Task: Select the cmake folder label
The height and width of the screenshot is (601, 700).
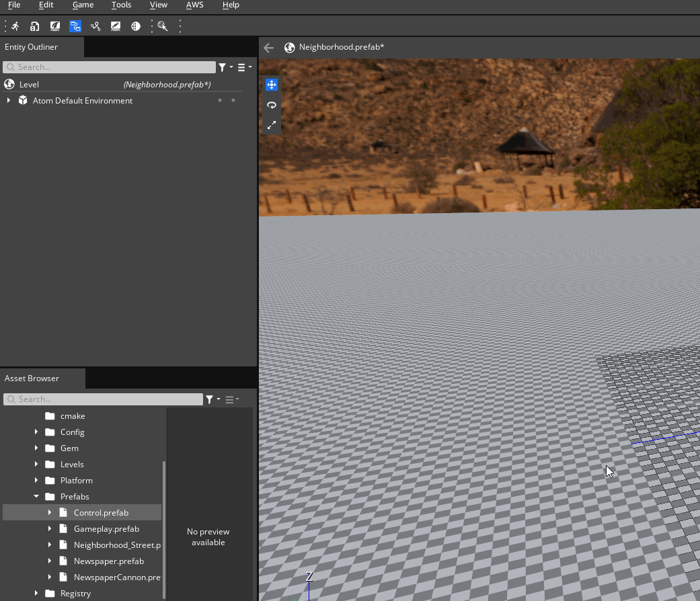Action: coord(73,416)
